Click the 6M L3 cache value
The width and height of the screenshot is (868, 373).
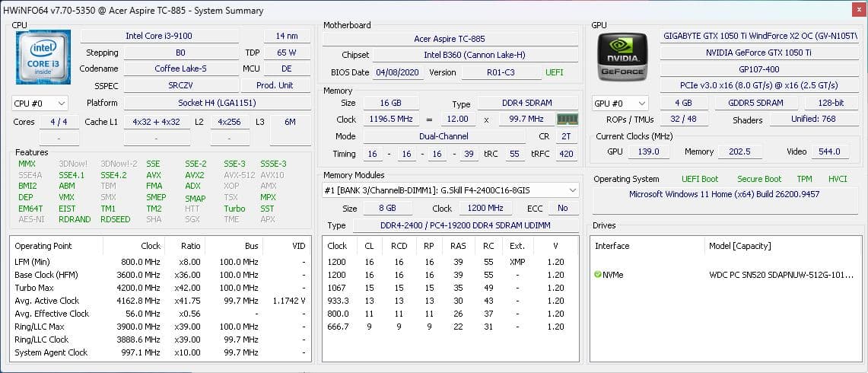point(290,122)
